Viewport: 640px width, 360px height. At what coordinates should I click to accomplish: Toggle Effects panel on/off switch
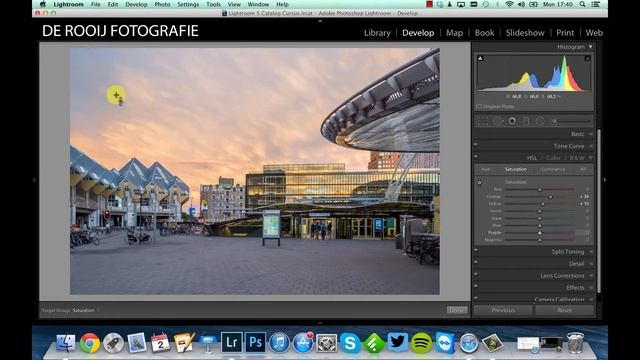[x=476, y=286]
